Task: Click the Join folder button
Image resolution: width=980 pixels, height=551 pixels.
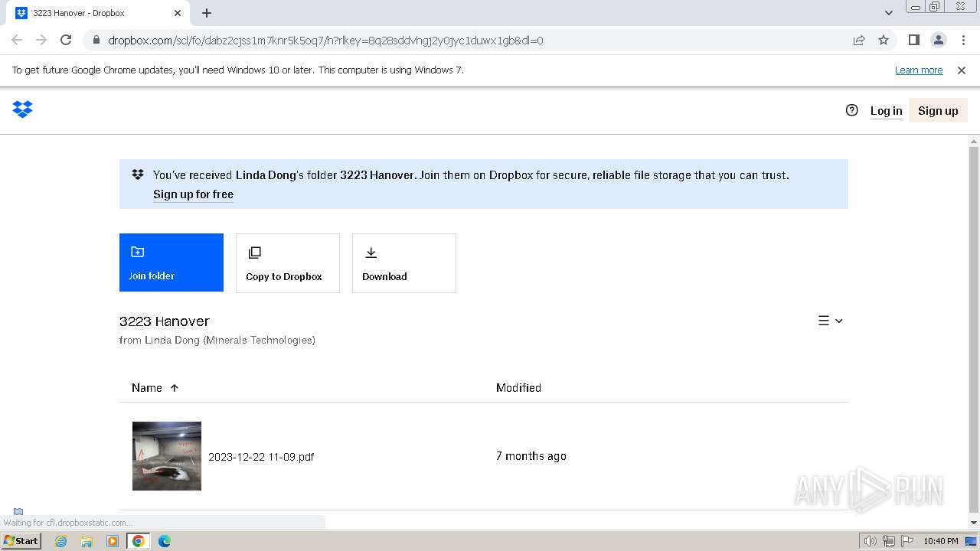Action: click(x=171, y=262)
